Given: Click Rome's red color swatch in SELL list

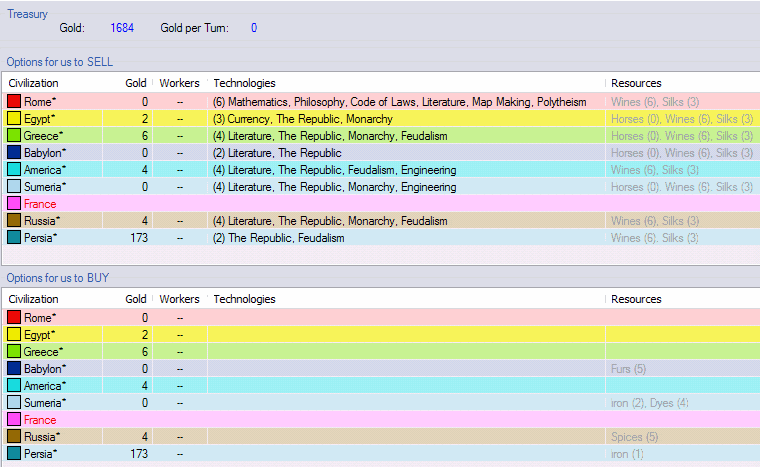Looking at the screenshot, I should pos(14,101).
